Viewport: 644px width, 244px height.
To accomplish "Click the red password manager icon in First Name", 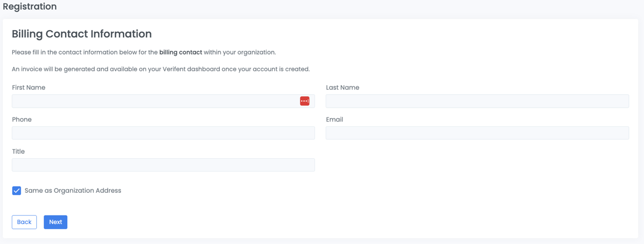I will [304, 101].
